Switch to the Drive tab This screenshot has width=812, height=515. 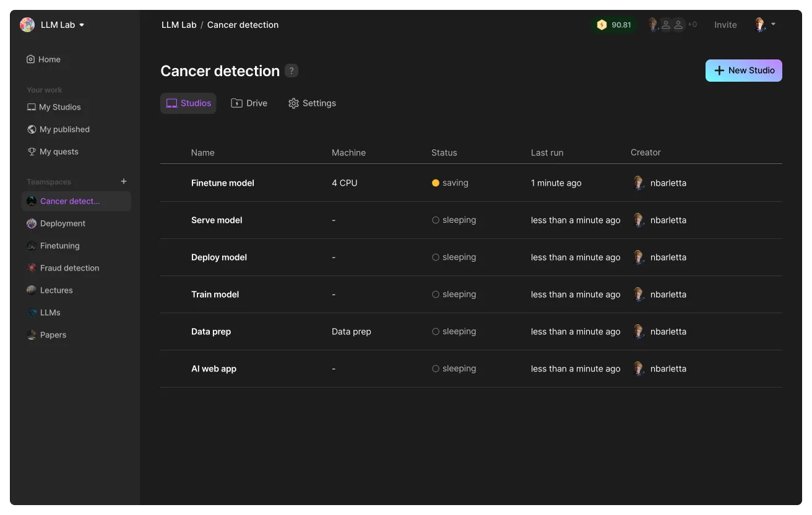[x=249, y=103]
